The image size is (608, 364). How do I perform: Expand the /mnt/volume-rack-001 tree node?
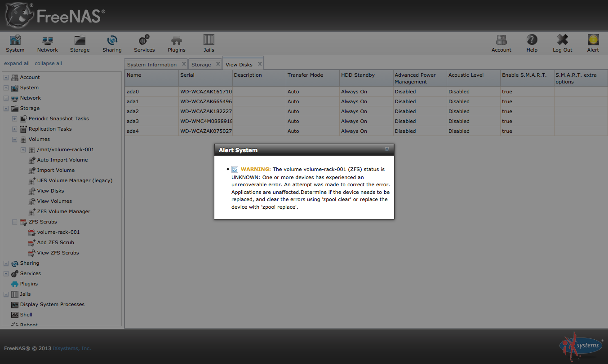click(x=23, y=149)
